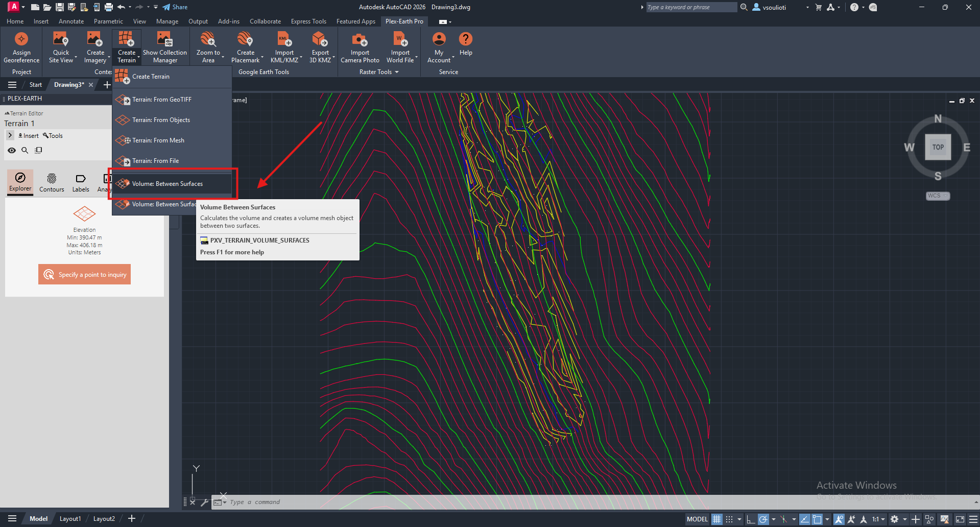The height and width of the screenshot is (527, 980).
Task: Click the vsoulioti account name
Action: (x=774, y=8)
